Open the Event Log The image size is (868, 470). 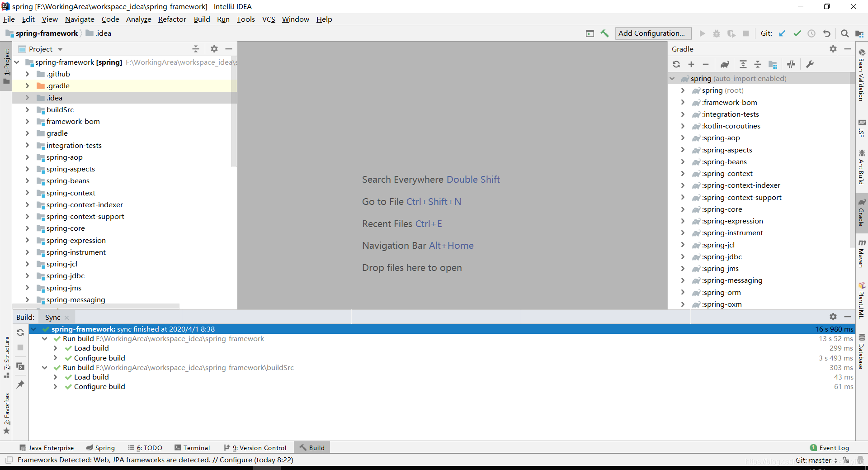click(830, 448)
